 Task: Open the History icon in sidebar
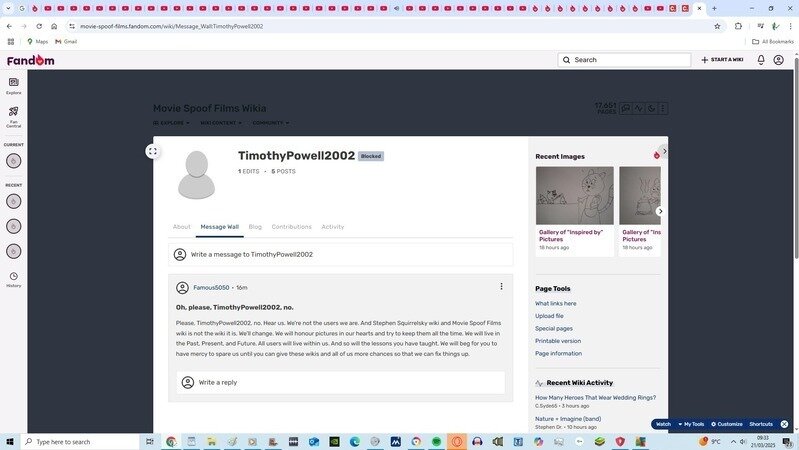(x=13, y=279)
